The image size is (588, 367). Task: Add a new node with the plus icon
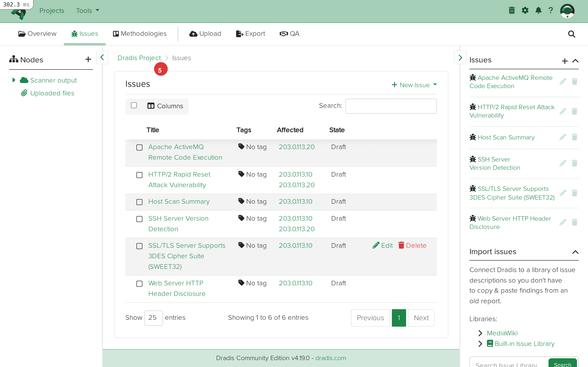[88, 59]
